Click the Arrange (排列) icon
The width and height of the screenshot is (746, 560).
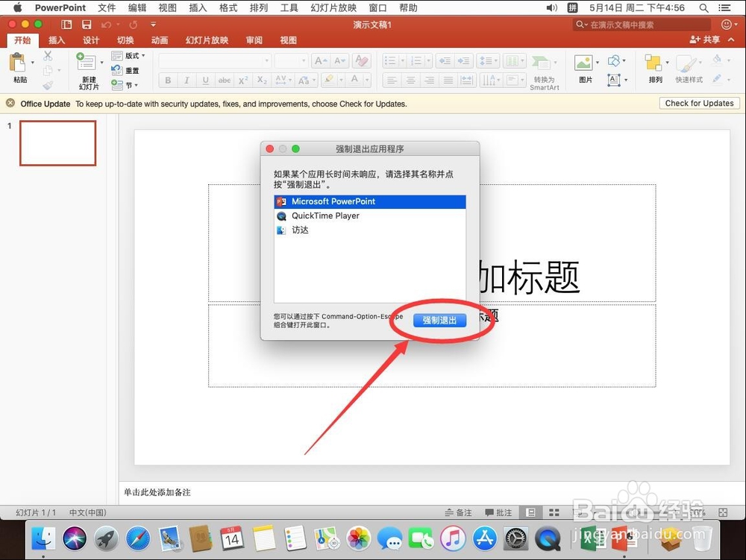pyautogui.click(x=653, y=63)
